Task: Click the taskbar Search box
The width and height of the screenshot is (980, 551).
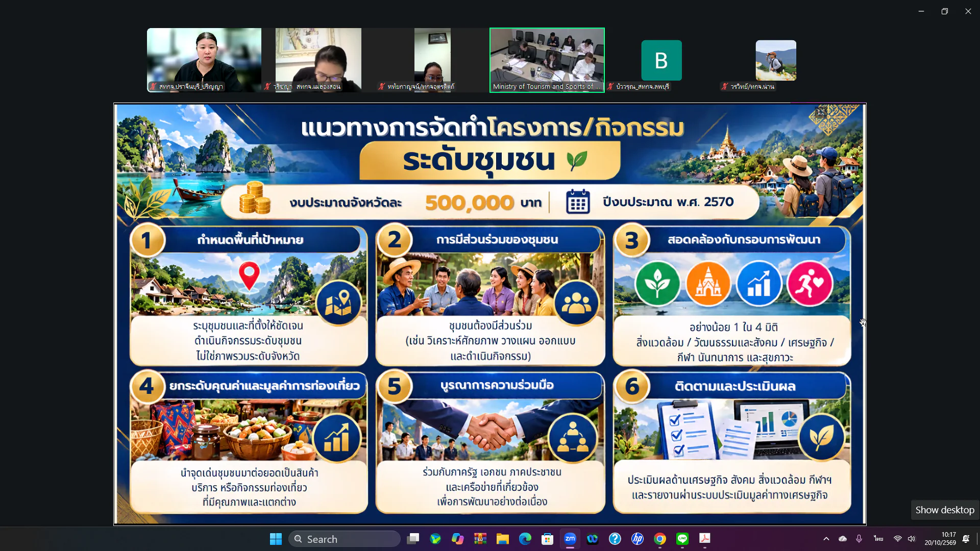Action: [345, 539]
